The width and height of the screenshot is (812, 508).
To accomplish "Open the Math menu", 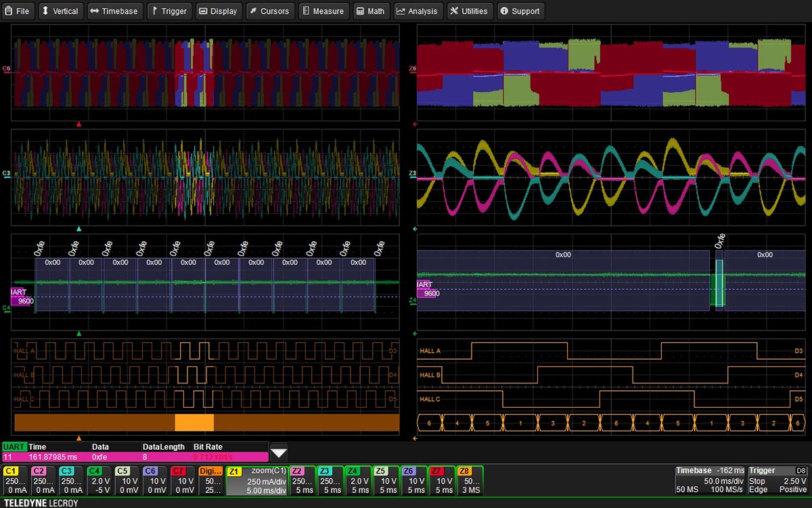I will tap(371, 11).
